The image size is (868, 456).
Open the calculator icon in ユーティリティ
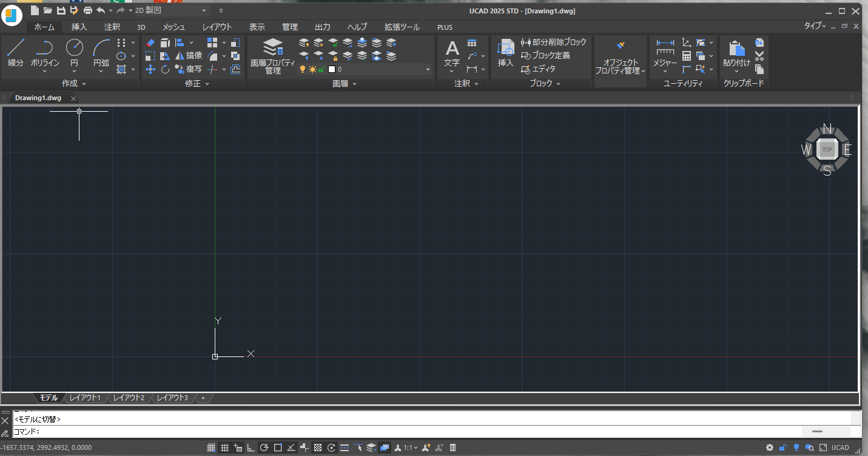687,56
